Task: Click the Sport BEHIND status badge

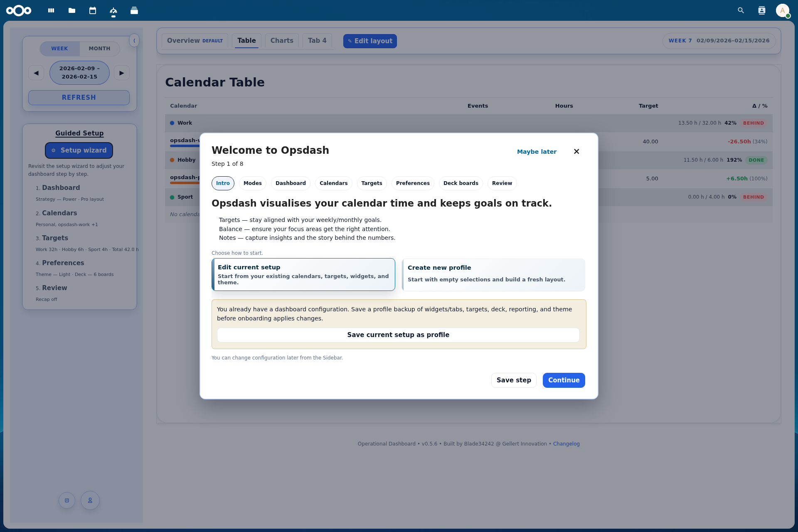Action: (x=754, y=197)
